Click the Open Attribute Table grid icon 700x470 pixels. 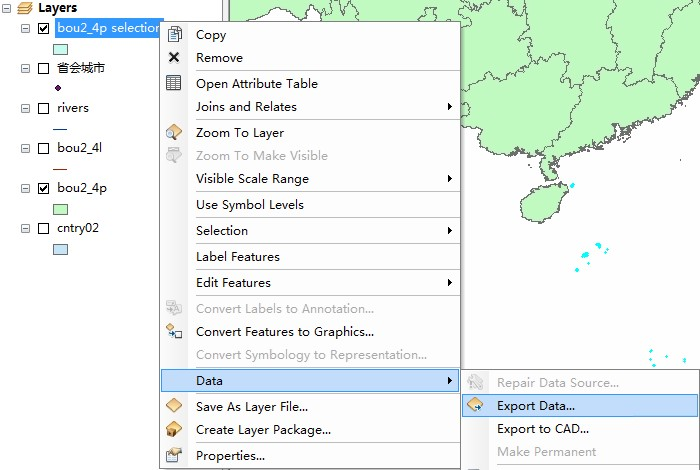[174, 84]
